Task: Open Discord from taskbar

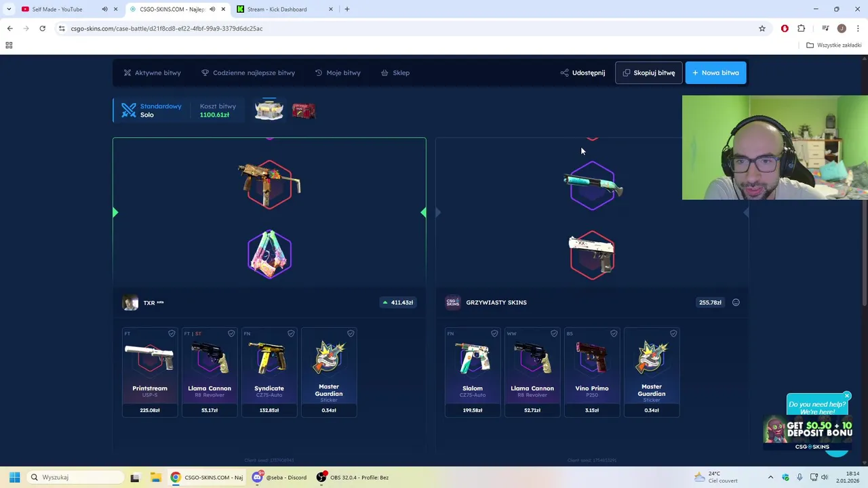Action: (x=279, y=477)
